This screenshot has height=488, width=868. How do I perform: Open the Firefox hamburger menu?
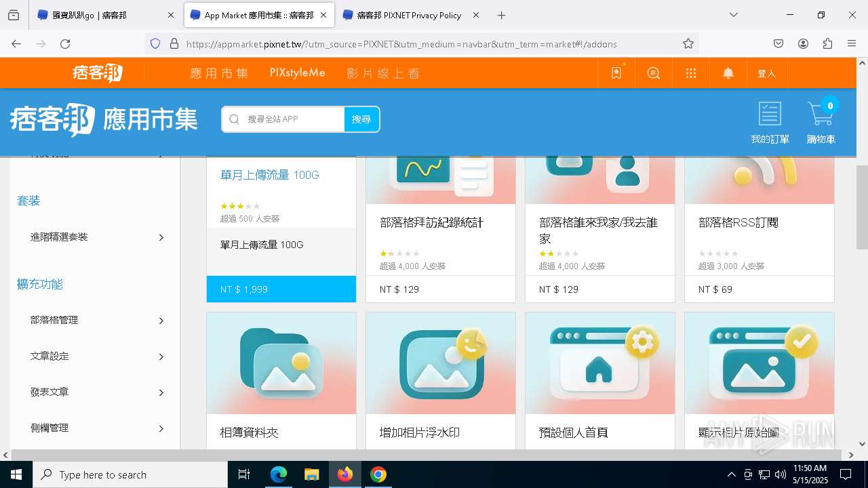coord(852,43)
